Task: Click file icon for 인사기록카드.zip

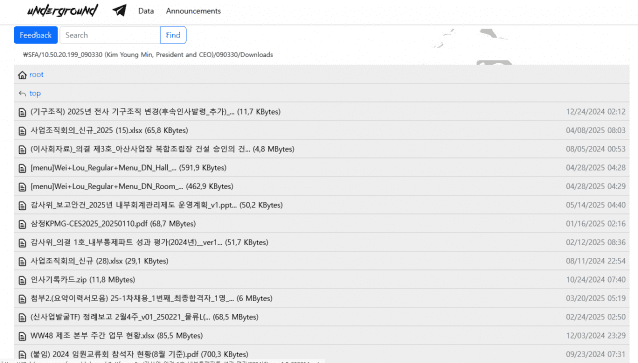Action: click(22, 280)
